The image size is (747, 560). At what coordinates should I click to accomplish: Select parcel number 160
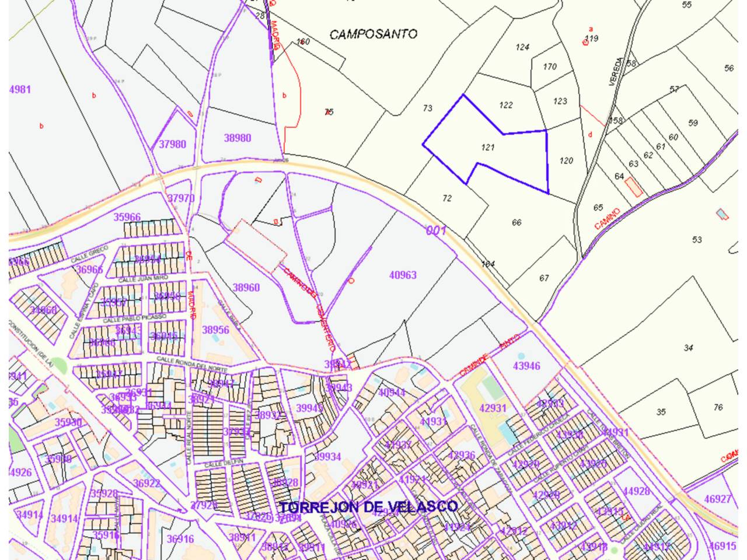[x=303, y=42]
